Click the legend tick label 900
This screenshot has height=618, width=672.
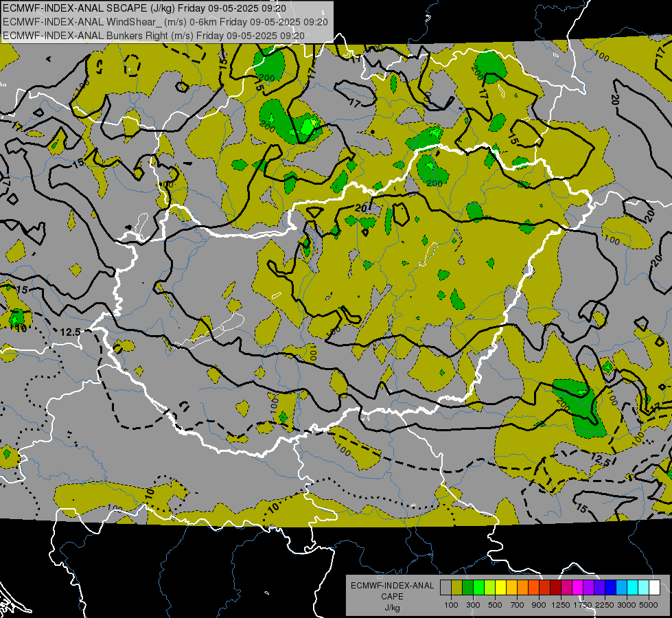click(x=539, y=605)
